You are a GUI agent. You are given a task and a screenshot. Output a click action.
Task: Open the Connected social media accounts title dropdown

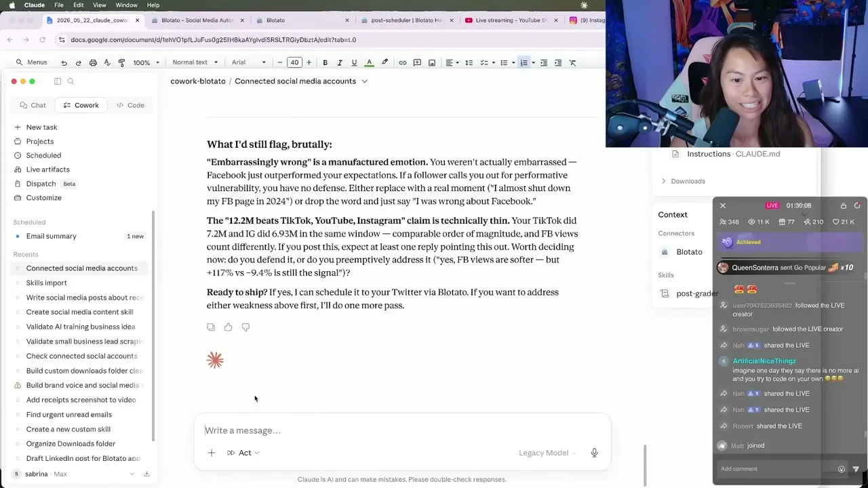[364, 81]
